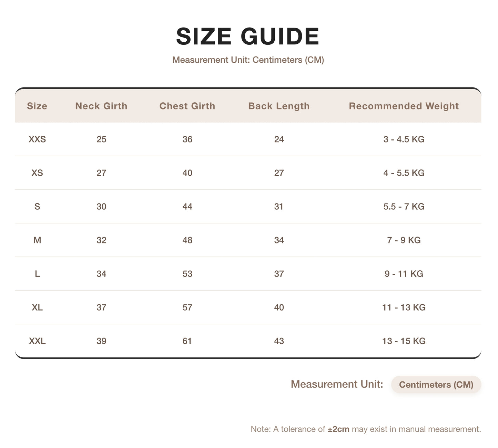Click the 5.5 - 7 KG weight cell
The image size is (498, 448).
[x=404, y=207]
